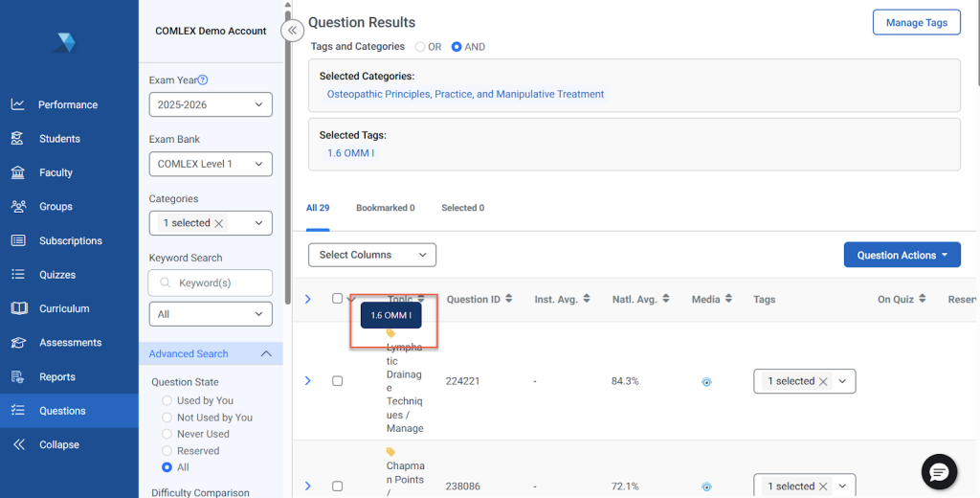980x498 pixels.
Task: Open Quizzes in the left navigation
Action: click(x=57, y=275)
